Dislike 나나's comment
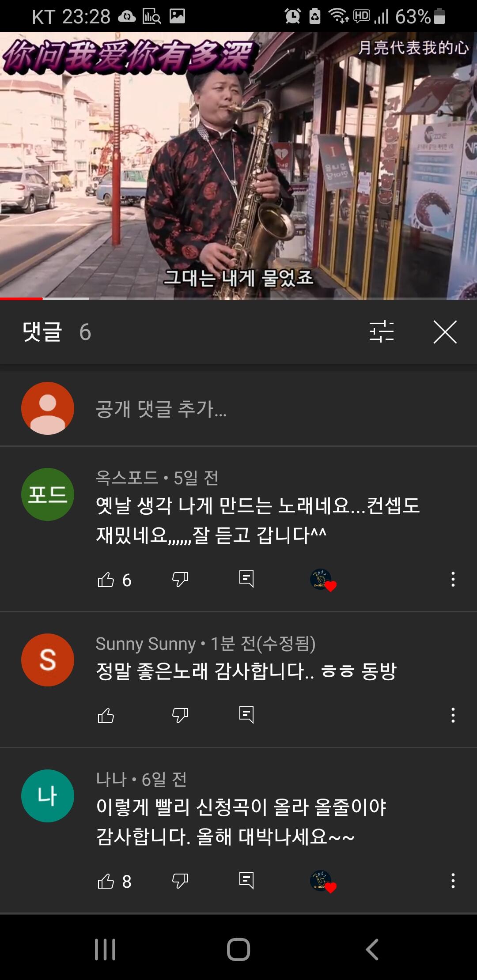 pyautogui.click(x=180, y=881)
